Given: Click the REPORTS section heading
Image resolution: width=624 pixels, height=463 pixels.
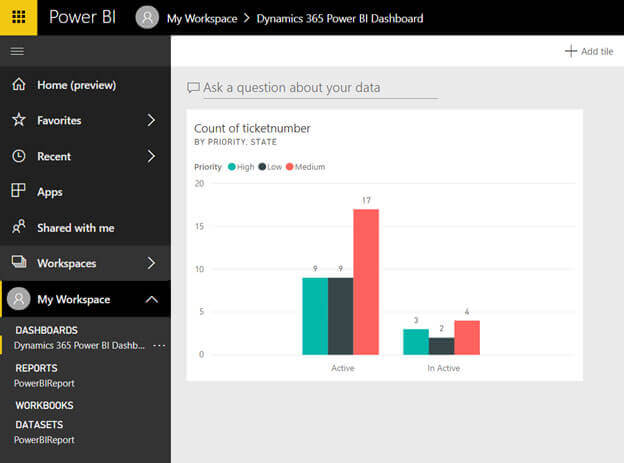Looking at the screenshot, I should pos(36,368).
